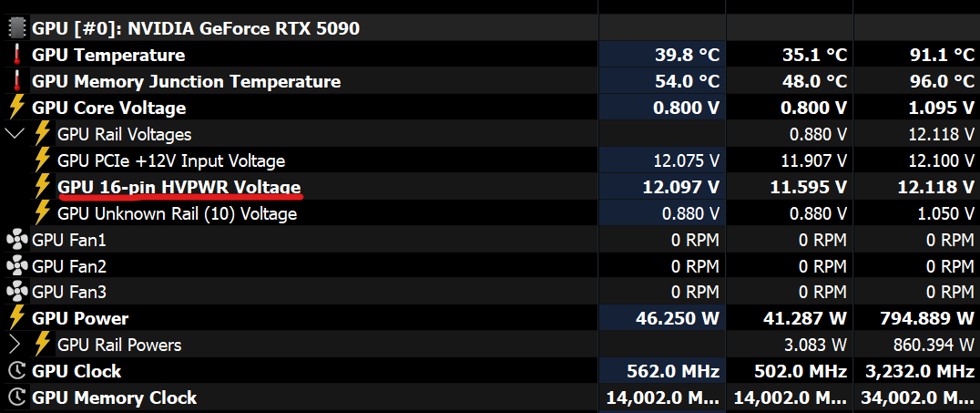
Task: Click the 12.075 V PCIe input value
Action: coord(686,160)
